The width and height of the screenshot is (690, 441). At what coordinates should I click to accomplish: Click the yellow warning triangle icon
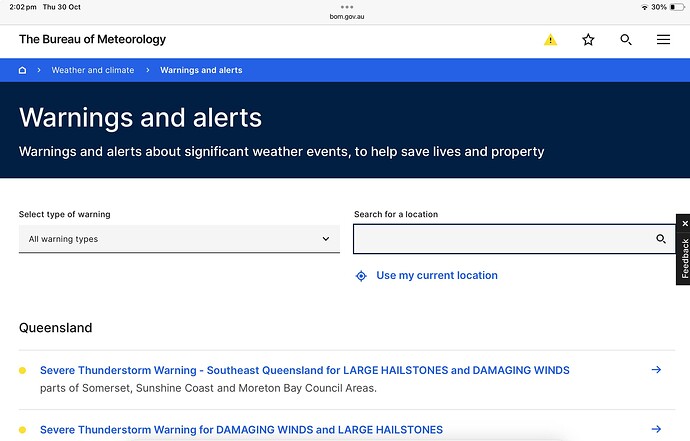point(550,40)
